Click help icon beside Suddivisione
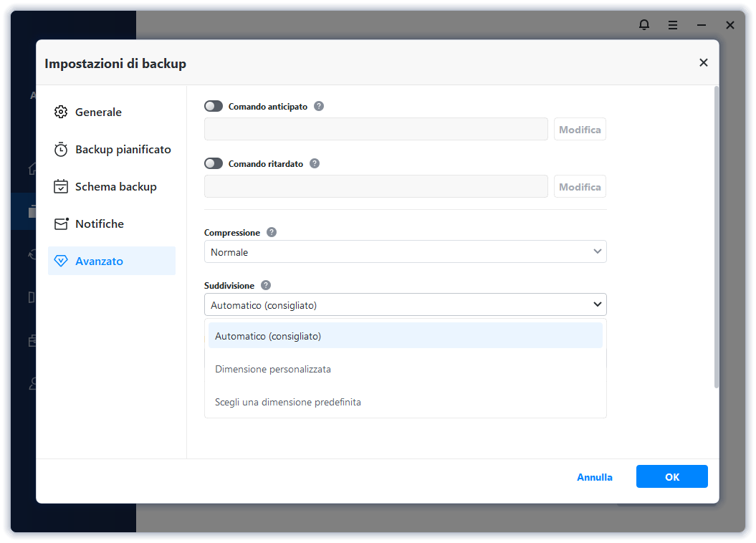 point(266,285)
